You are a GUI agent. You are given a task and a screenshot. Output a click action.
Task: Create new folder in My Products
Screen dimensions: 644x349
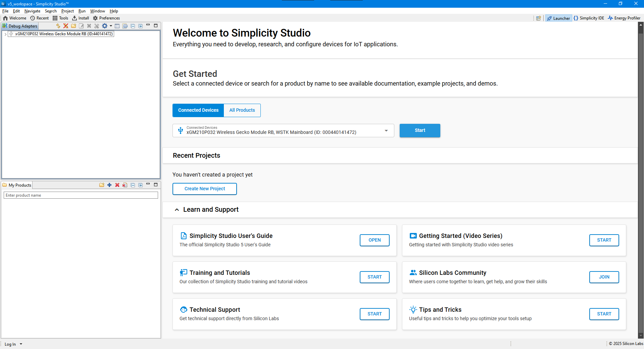(102, 185)
